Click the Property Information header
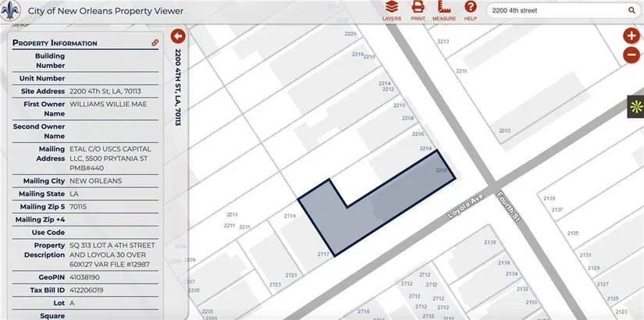Screen dimensions: 644x320 (x=55, y=43)
